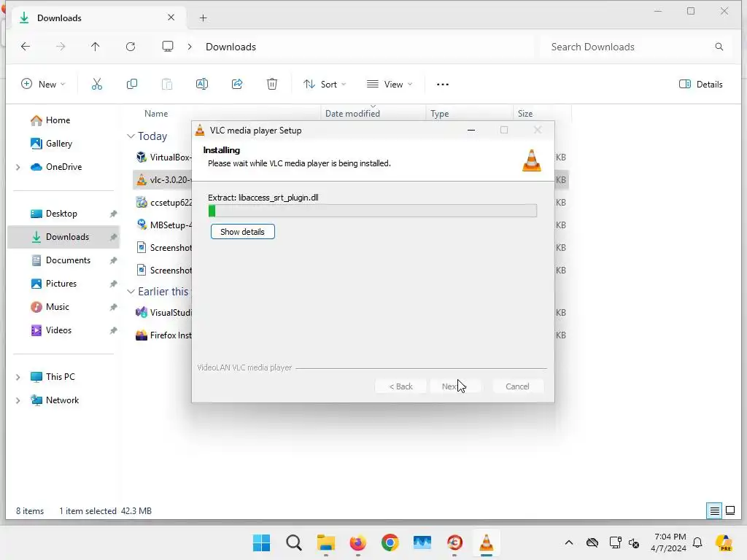Launch Firefox from the taskbar
747x560 pixels.
357,542
